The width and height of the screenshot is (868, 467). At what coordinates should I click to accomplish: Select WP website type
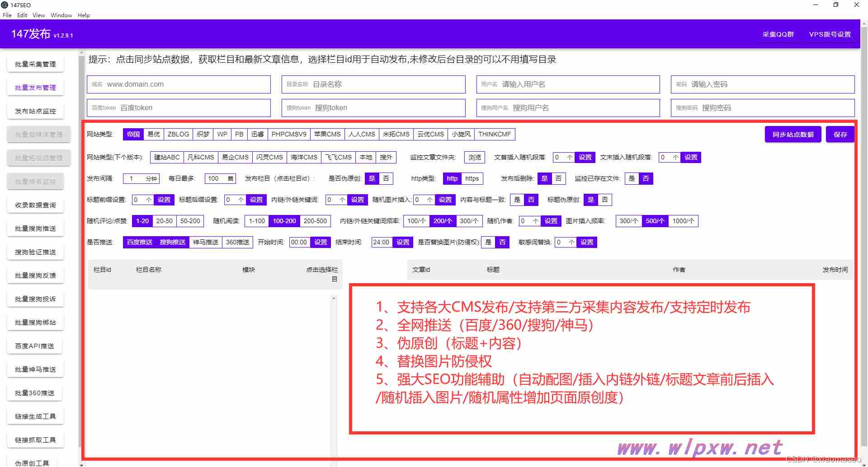(x=222, y=134)
